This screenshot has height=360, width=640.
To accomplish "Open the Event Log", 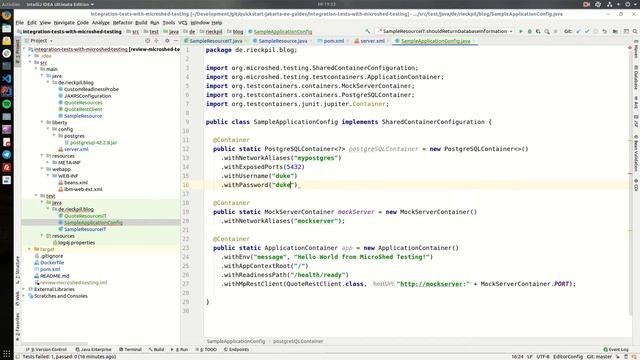I will coord(616,349).
